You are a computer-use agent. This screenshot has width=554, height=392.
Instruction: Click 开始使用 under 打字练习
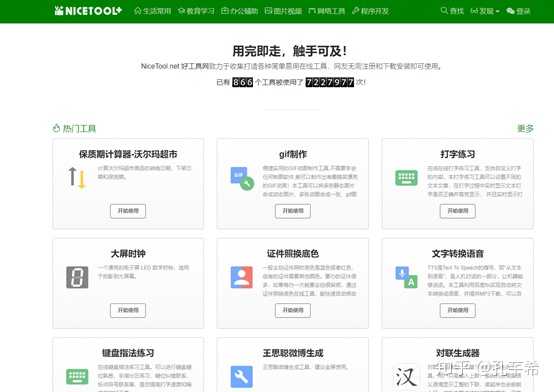pos(458,211)
